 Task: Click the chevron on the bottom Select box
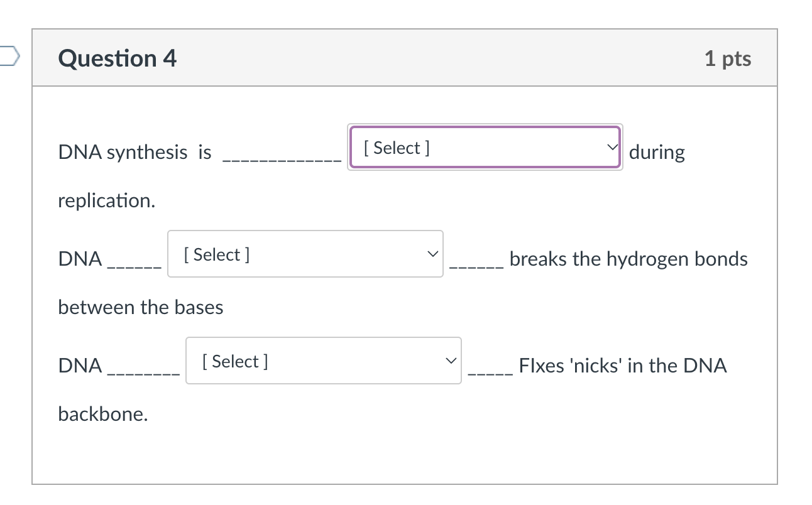(x=451, y=360)
